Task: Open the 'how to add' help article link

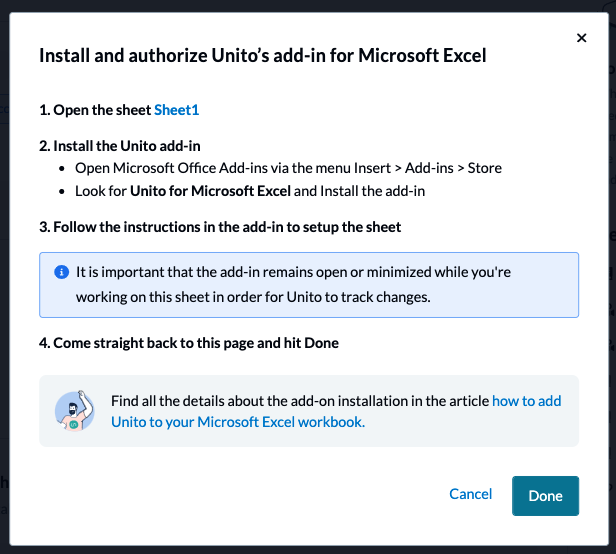Action: coord(526,401)
